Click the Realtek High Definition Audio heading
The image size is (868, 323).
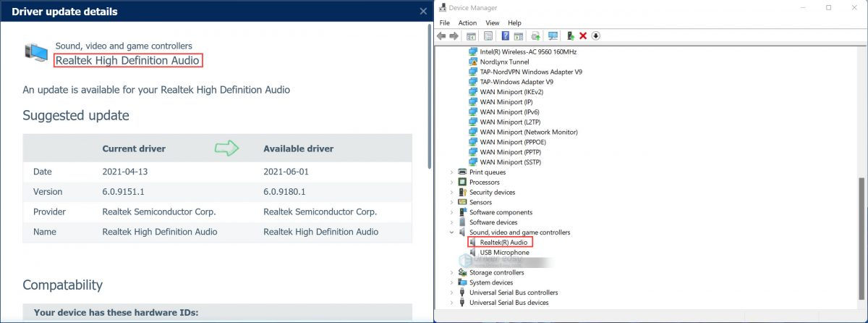tap(127, 61)
